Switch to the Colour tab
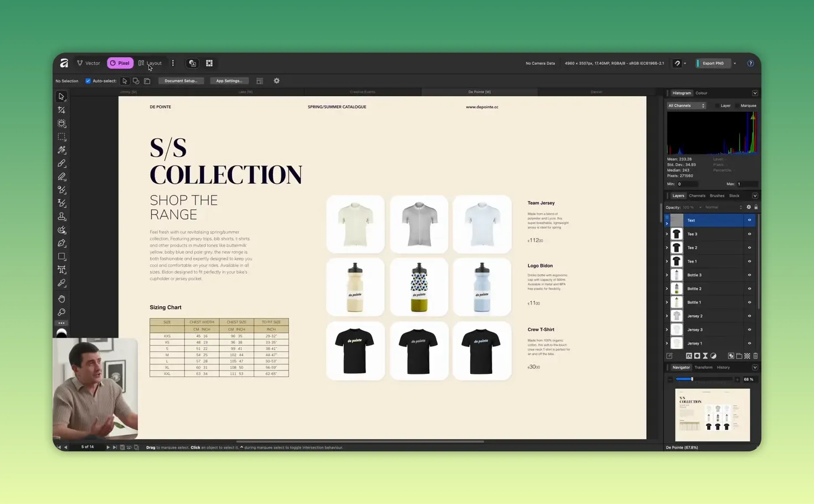The height and width of the screenshot is (504, 814). pos(702,93)
